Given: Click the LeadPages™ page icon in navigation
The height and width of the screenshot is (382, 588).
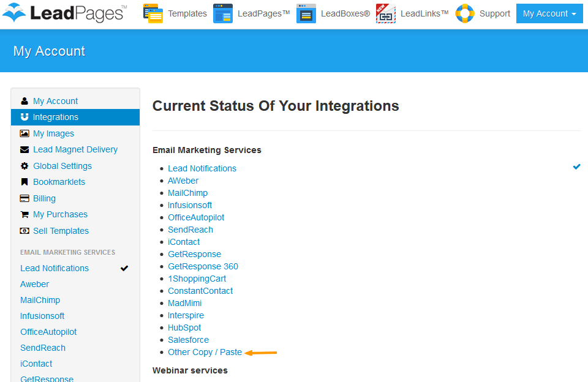Looking at the screenshot, I should [x=223, y=13].
